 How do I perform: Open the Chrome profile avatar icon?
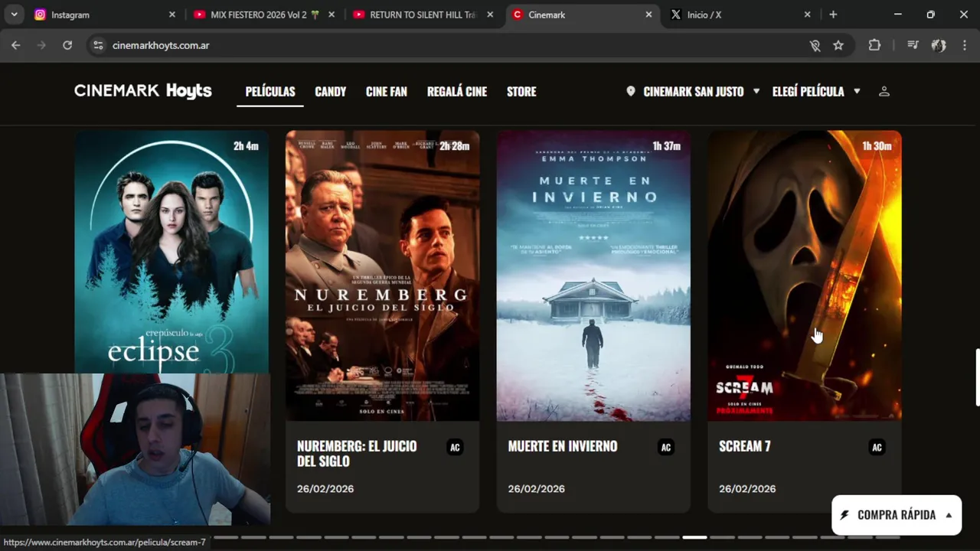[939, 45]
